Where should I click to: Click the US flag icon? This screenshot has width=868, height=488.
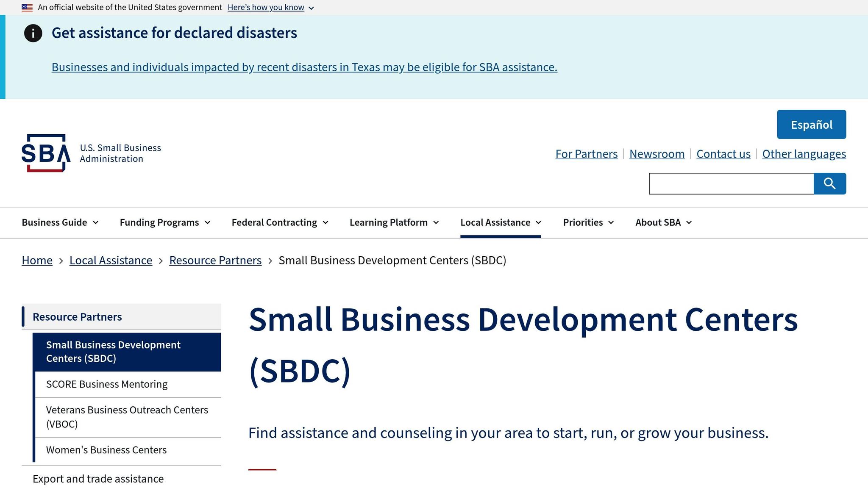tap(27, 8)
